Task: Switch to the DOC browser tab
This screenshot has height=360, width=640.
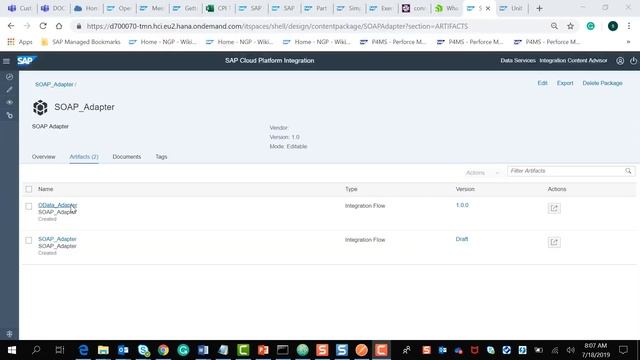Action: point(53,8)
